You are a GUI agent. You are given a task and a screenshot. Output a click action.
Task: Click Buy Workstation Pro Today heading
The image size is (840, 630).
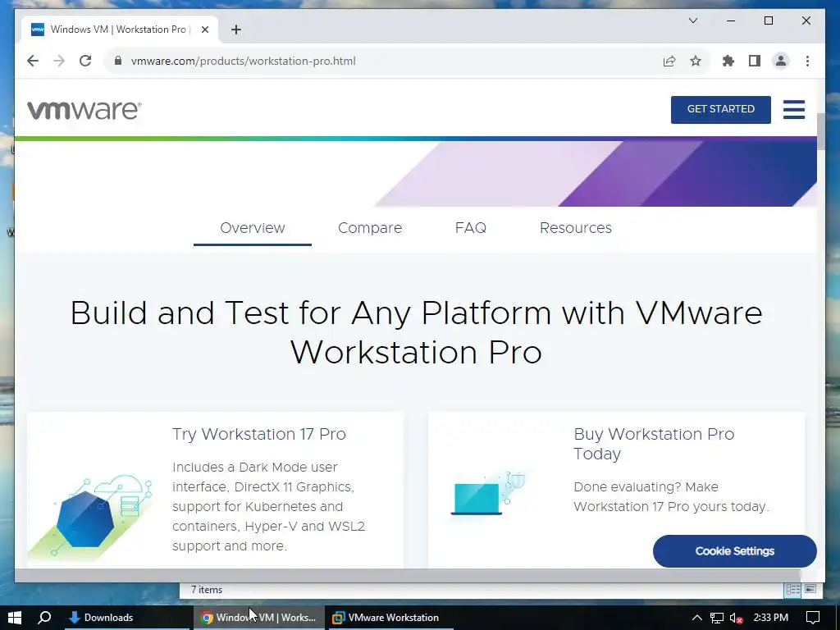point(654,444)
